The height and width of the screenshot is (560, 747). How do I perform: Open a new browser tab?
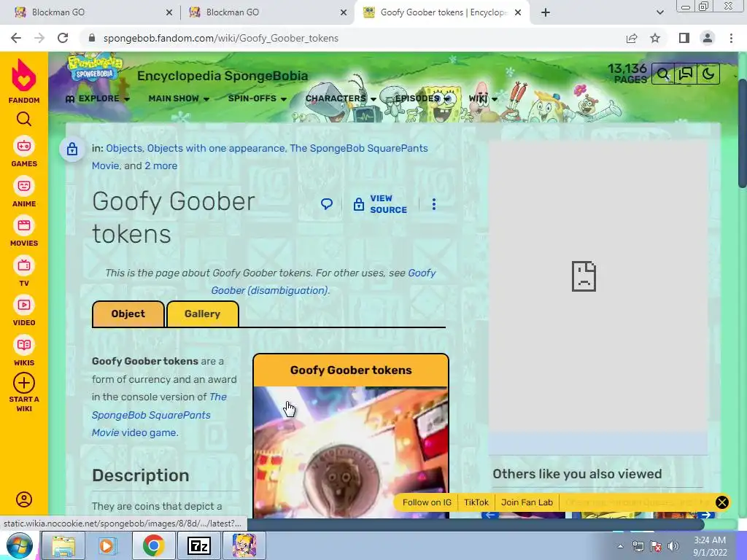(546, 12)
